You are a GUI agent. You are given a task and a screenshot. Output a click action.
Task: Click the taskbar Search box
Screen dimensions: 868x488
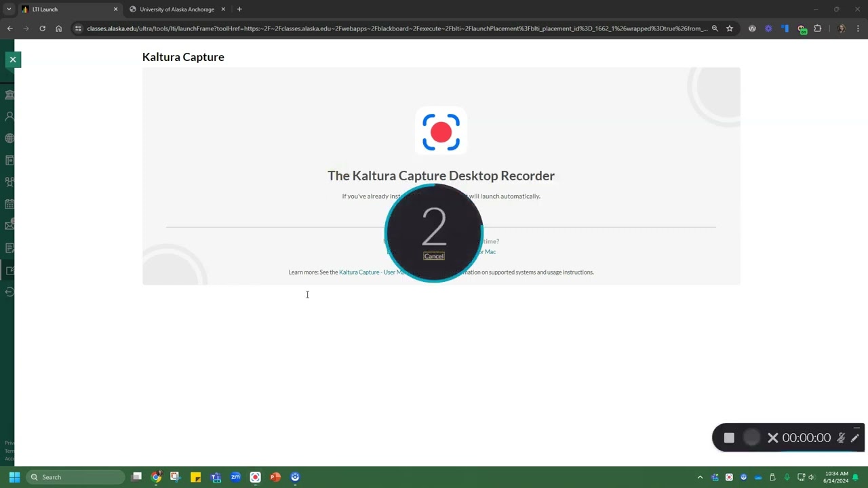75,477
